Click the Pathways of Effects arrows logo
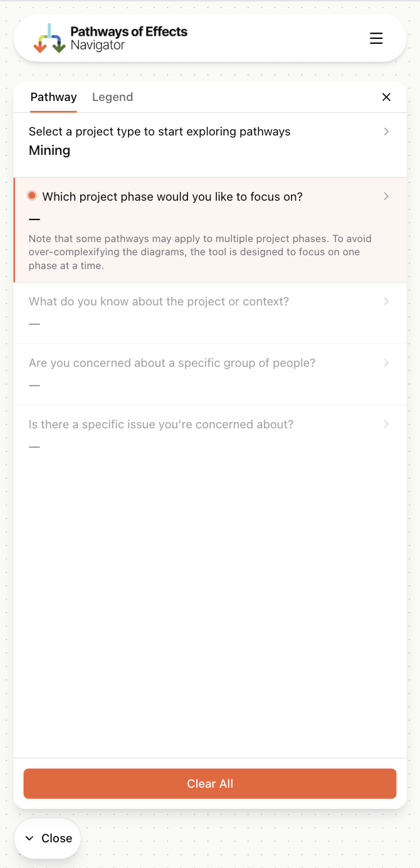Viewport: 420px width, 868px height. pyautogui.click(x=48, y=38)
